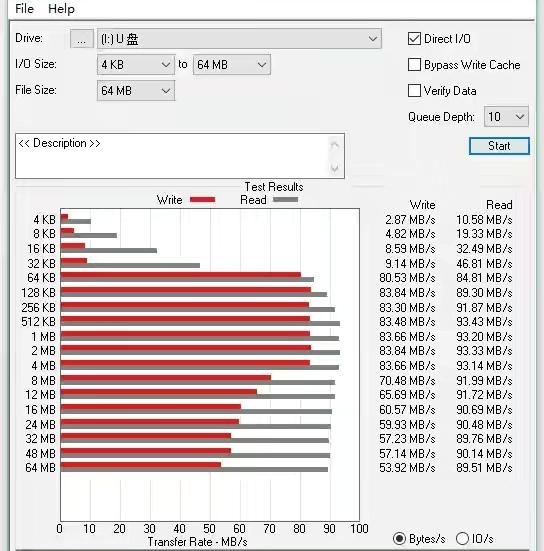Open the Help menu
This screenshot has height=551, width=544.
61,8
